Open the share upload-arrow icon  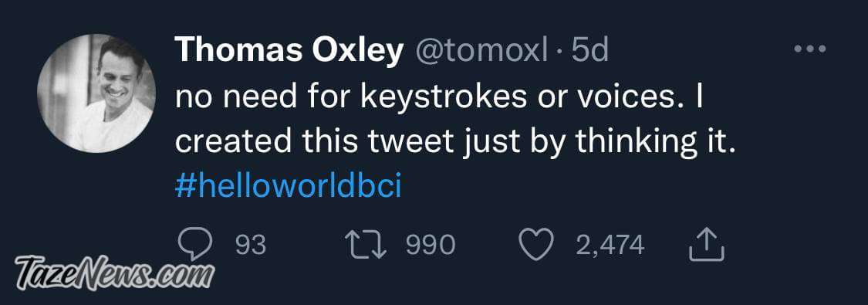706,246
